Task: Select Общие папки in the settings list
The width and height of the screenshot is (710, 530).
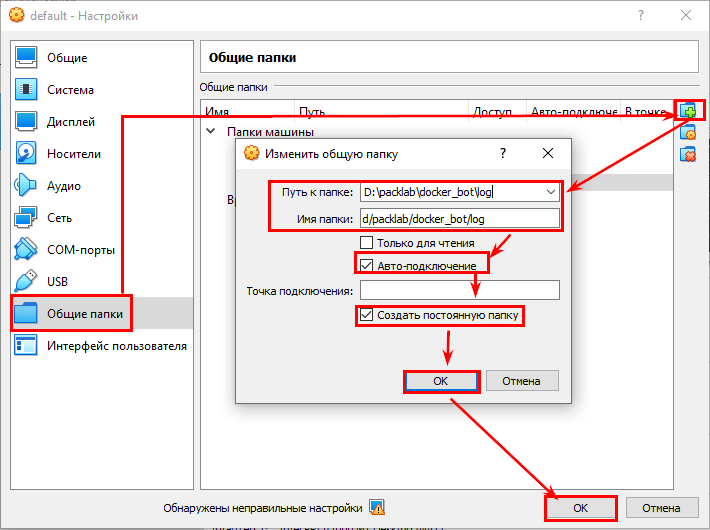Action: [102, 313]
